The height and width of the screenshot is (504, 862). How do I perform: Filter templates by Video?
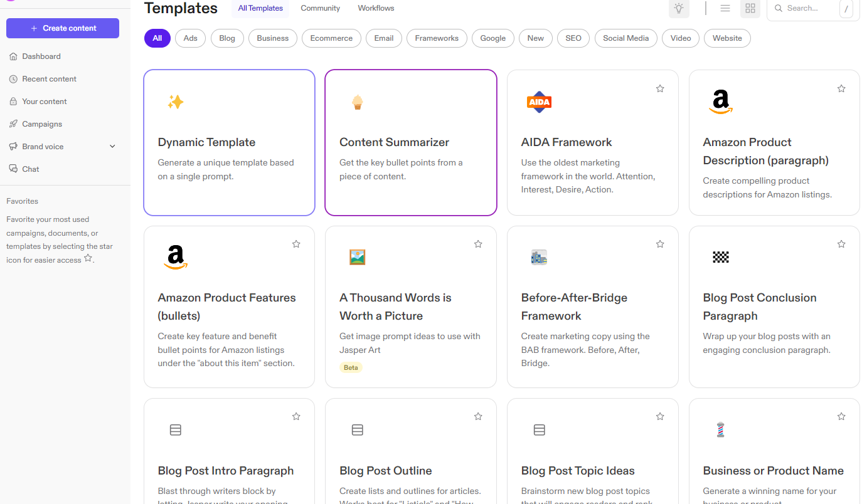point(681,38)
